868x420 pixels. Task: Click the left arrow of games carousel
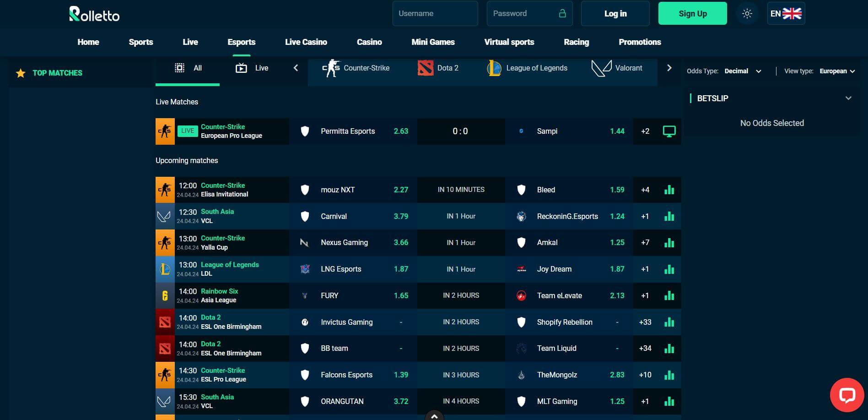click(x=296, y=68)
